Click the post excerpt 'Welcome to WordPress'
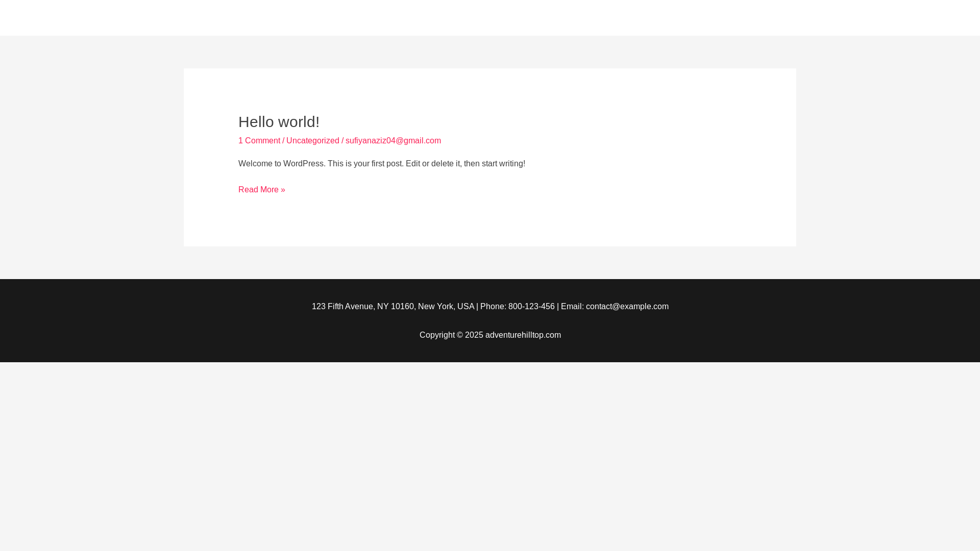 tap(382, 164)
